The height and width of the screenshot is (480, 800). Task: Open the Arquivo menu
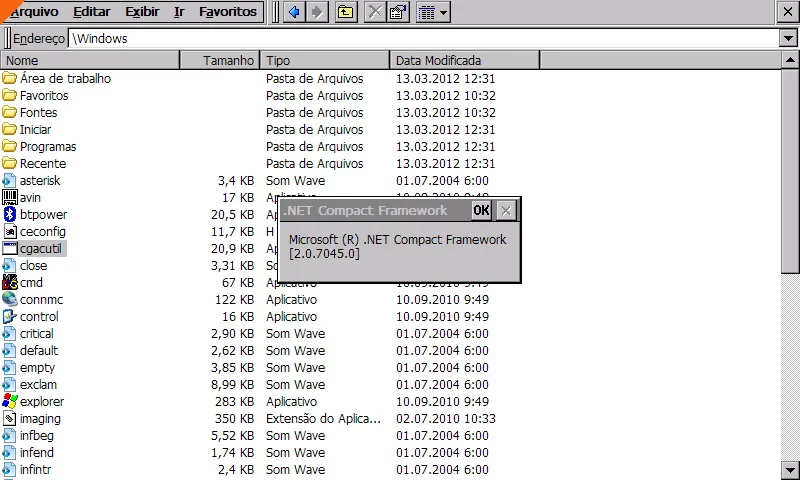pyautogui.click(x=34, y=11)
